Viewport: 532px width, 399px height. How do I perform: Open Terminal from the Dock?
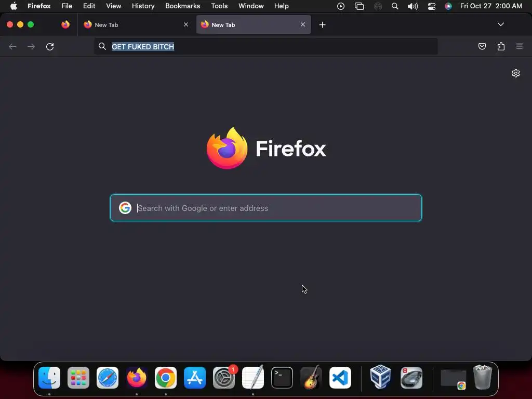click(x=282, y=378)
